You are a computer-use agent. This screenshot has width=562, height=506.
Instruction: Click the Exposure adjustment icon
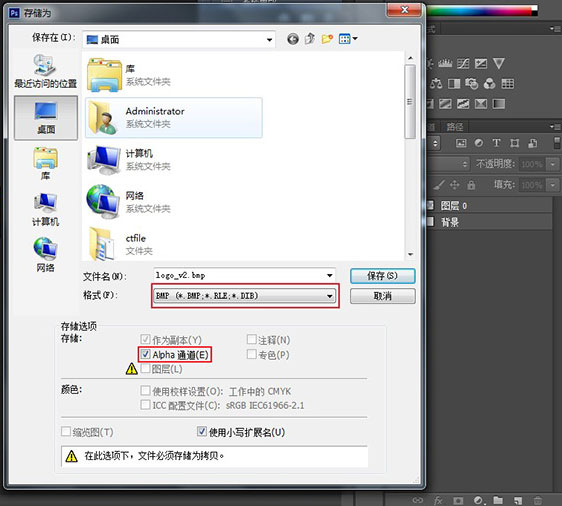click(x=481, y=64)
